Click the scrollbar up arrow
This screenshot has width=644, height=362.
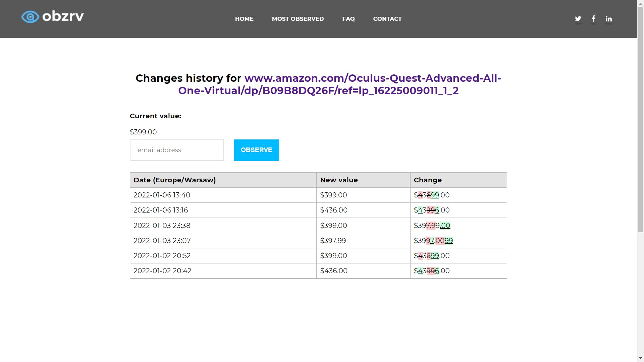tap(641, 3)
